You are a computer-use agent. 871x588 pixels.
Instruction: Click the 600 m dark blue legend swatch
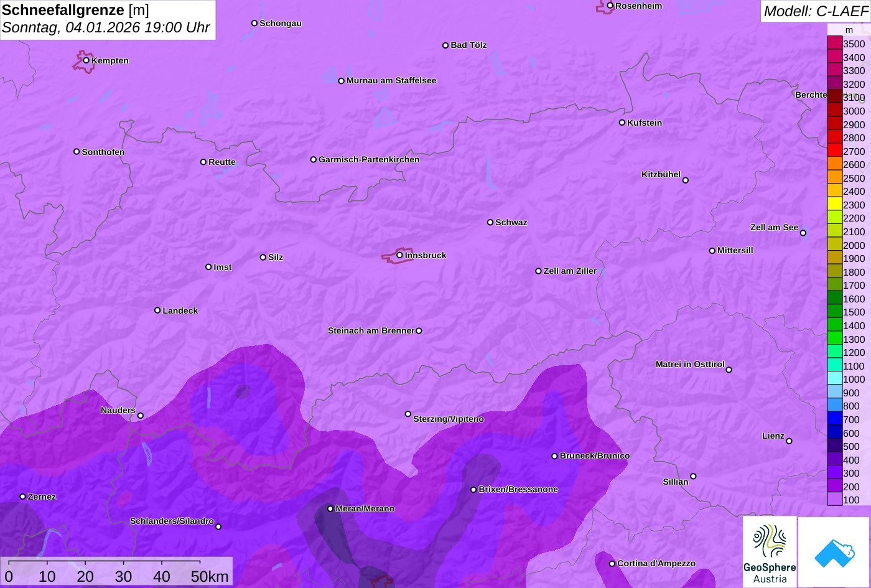pyautogui.click(x=834, y=432)
